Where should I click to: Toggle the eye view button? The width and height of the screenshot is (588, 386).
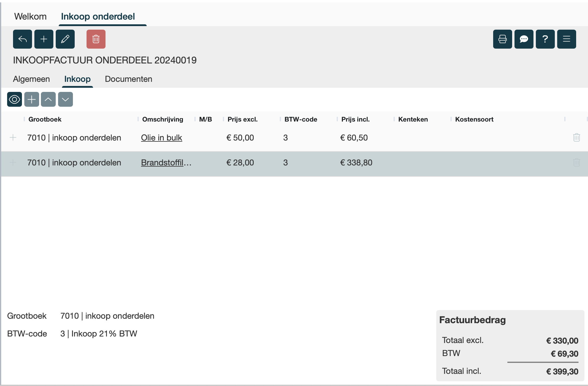tap(15, 99)
